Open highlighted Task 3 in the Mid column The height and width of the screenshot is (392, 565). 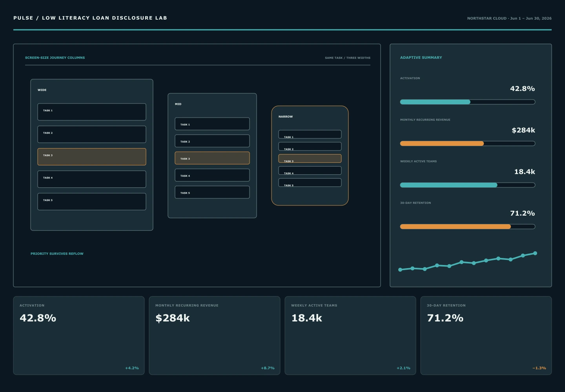[x=212, y=158]
